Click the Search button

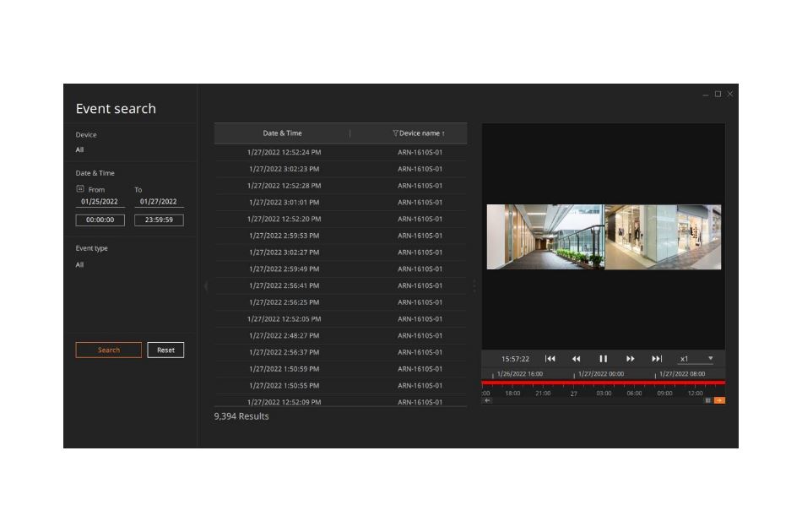[x=108, y=350]
